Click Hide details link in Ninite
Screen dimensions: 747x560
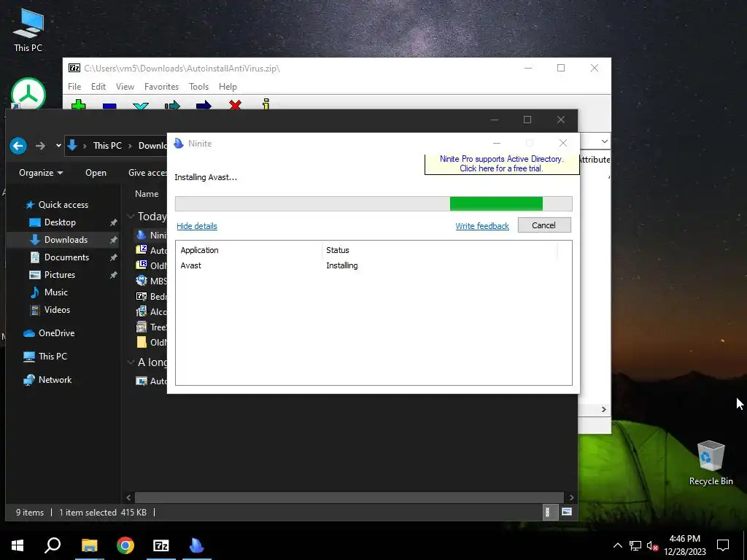(x=197, y=226)
